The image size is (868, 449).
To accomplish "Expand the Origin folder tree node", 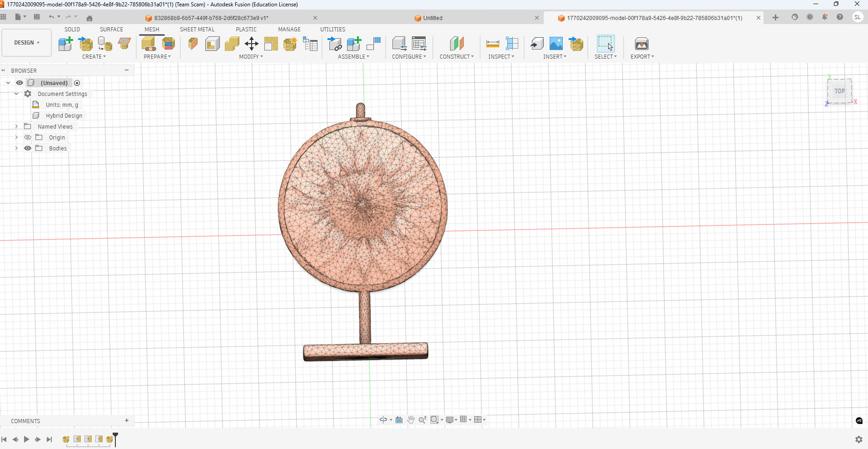I will [x=16, y=137].
